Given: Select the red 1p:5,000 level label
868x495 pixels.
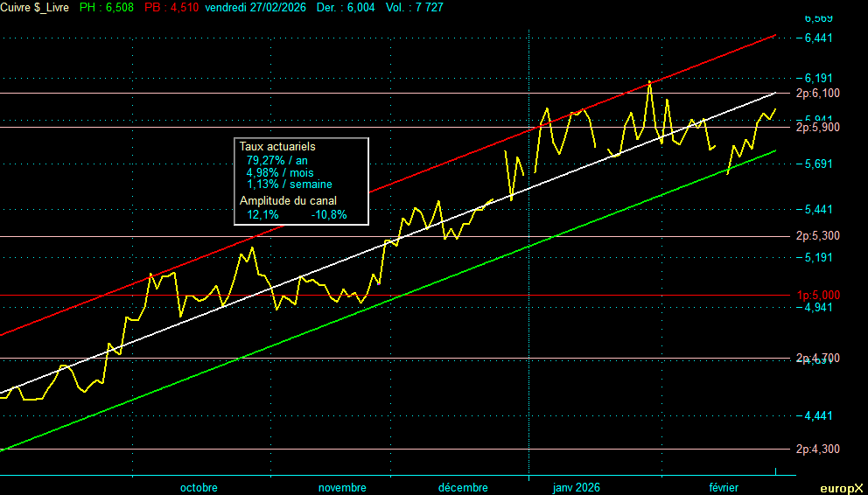Looking at the screenshot, I should click(x=818, y=296).
